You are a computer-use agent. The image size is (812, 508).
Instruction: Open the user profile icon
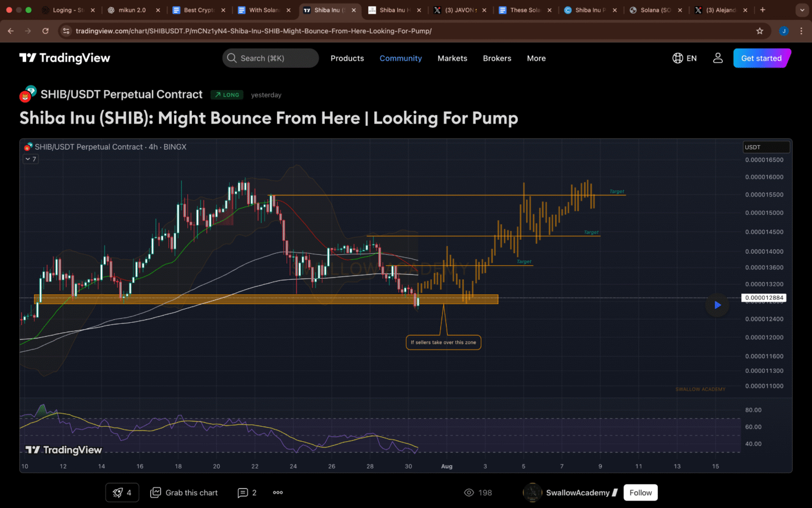click(717, 58)
